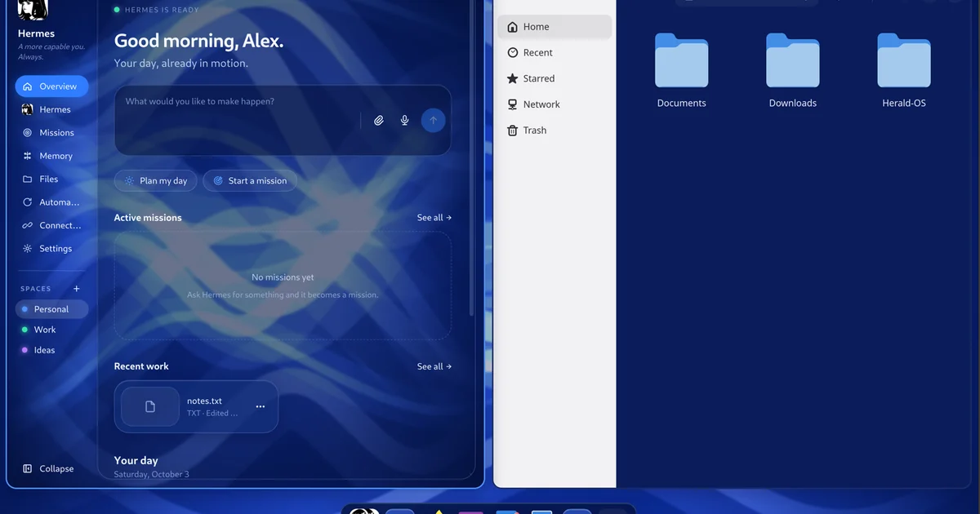The image size is (980, 514).
Task: Open Trash in the file manager sidebar
Action: pos(555,131)
